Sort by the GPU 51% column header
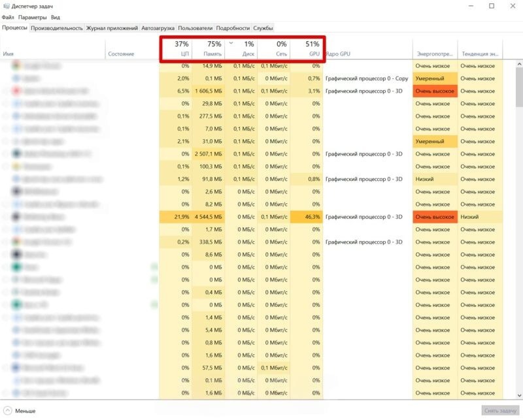The width and height of the screenshot is (523, 420). point(307,48)
